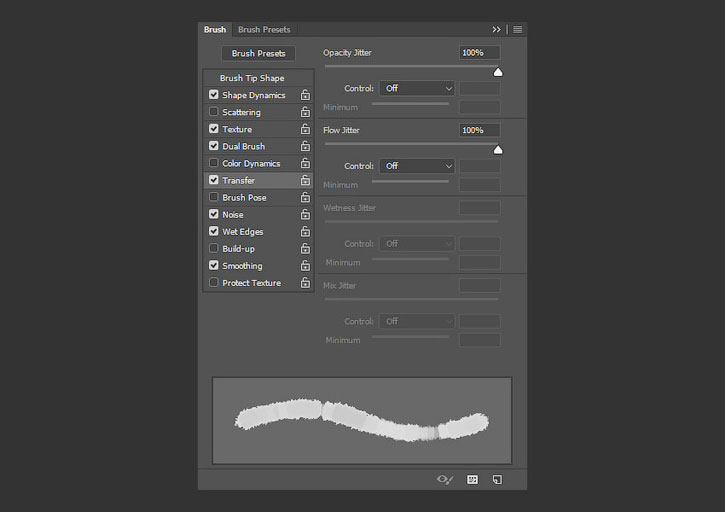This screenshot has height=512, width=725.
Task: Enable the Scattering checkbox
Action: [214, 111]
